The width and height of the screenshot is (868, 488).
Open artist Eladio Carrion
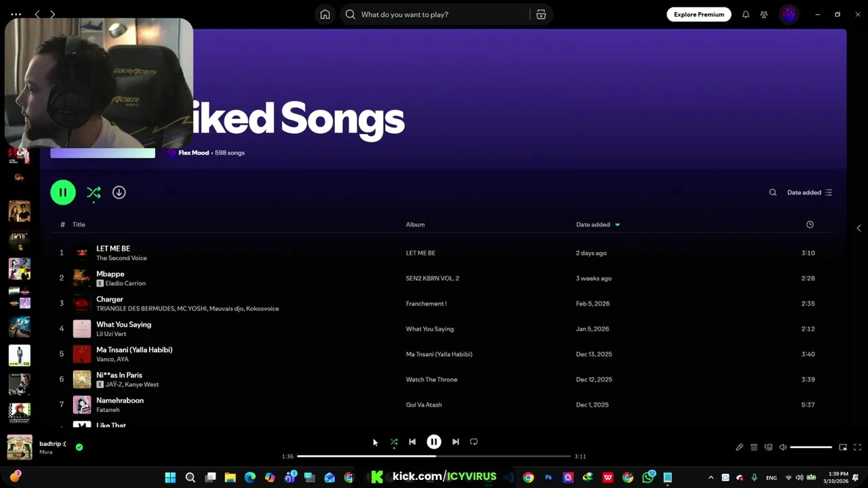tap(125, 283)
